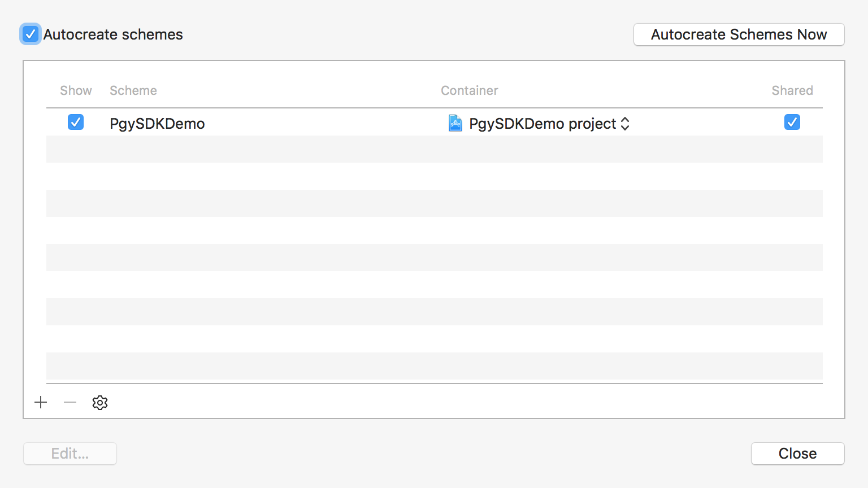Click the bottom empty row of scheme table
This screenshot has height=488, width=868.
click(x=434, y=366)
